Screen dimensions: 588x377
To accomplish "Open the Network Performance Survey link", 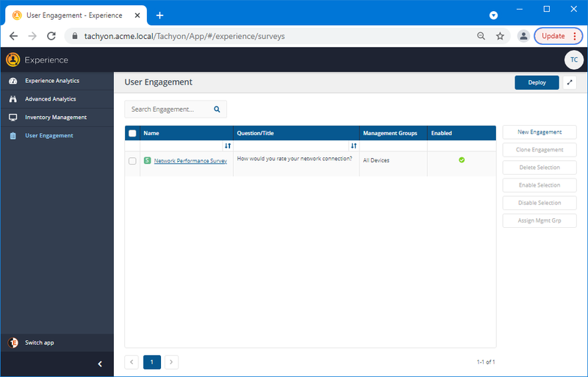I will (x=190, y=160).
